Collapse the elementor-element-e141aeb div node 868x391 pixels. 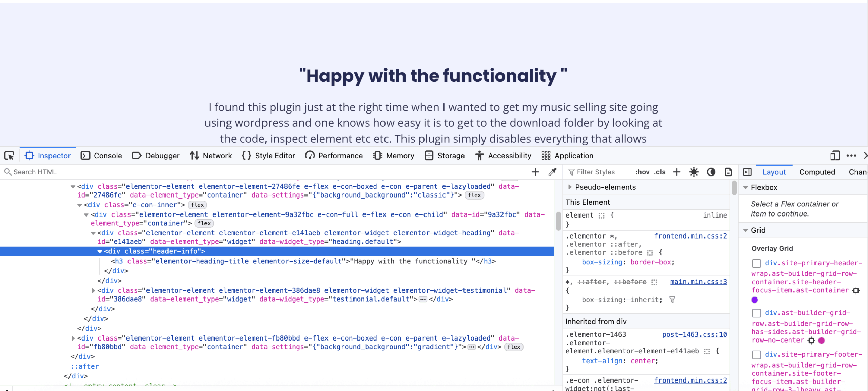coord(93,233)
